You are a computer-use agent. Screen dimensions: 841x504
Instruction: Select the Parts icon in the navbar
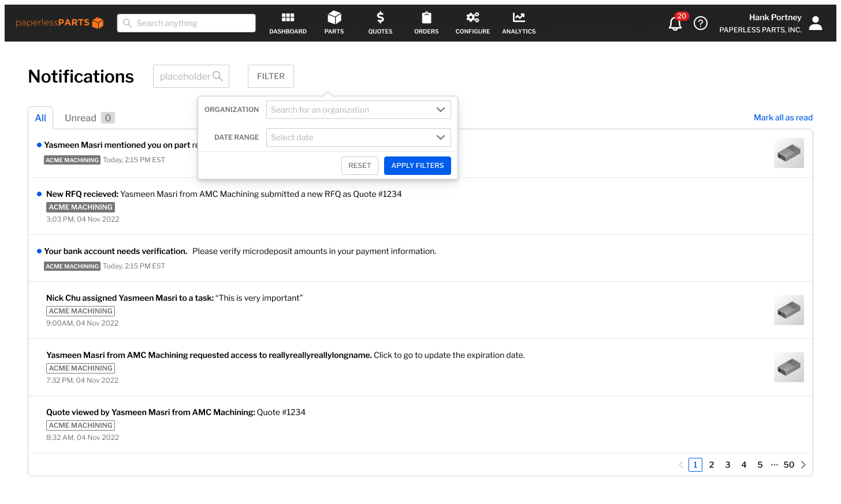tap(334, 23)
